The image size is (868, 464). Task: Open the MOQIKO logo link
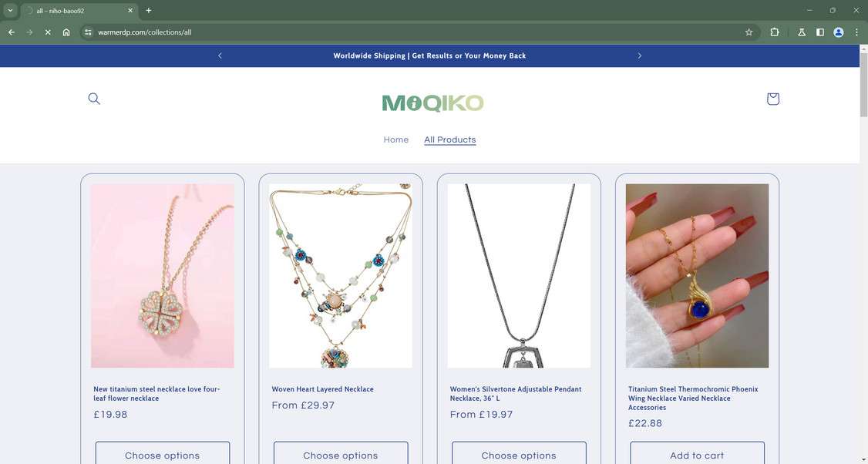pos(433,103)
